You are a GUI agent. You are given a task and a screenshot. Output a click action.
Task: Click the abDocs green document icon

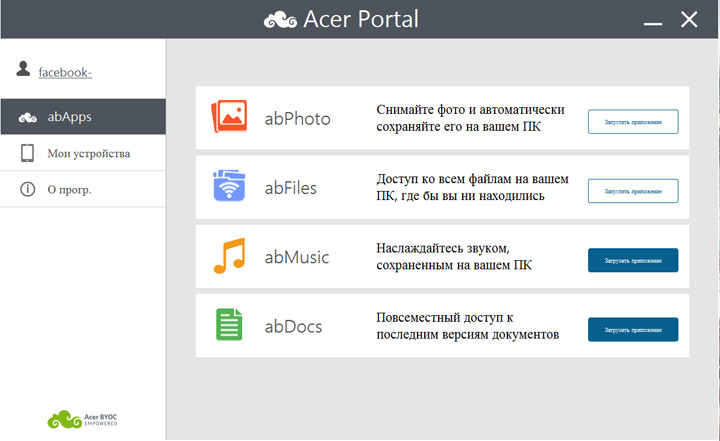tap(229, 324)
